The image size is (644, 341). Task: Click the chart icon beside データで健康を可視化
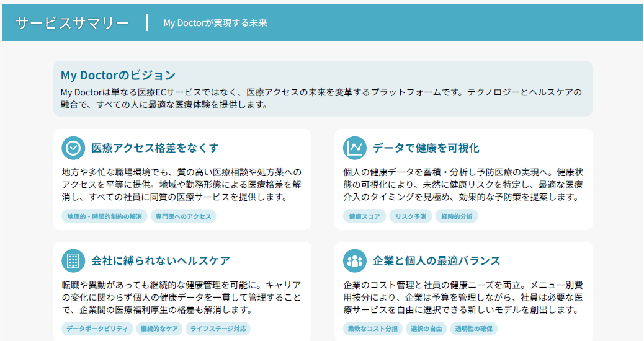coord(354,148)
